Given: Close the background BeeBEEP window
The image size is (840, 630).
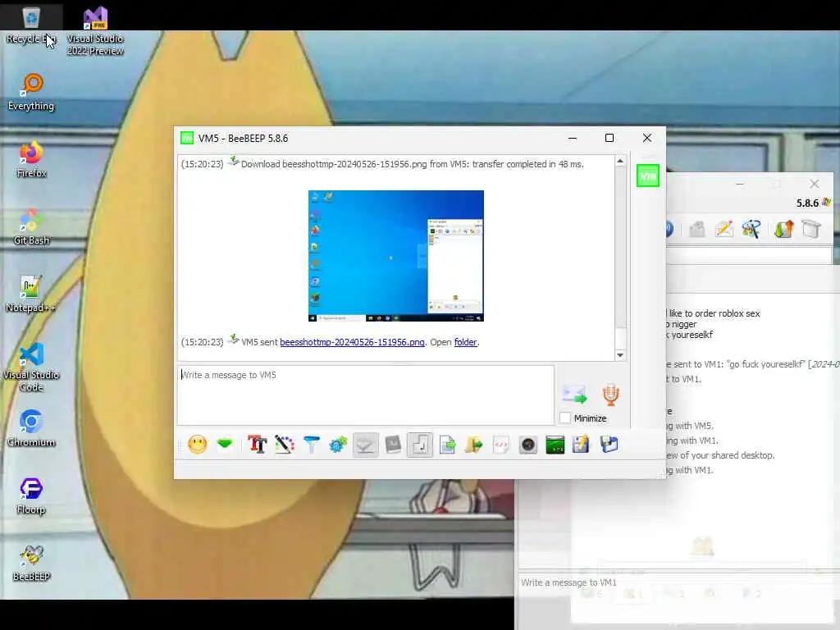Looking at the screenshot, I should point(815,184).
